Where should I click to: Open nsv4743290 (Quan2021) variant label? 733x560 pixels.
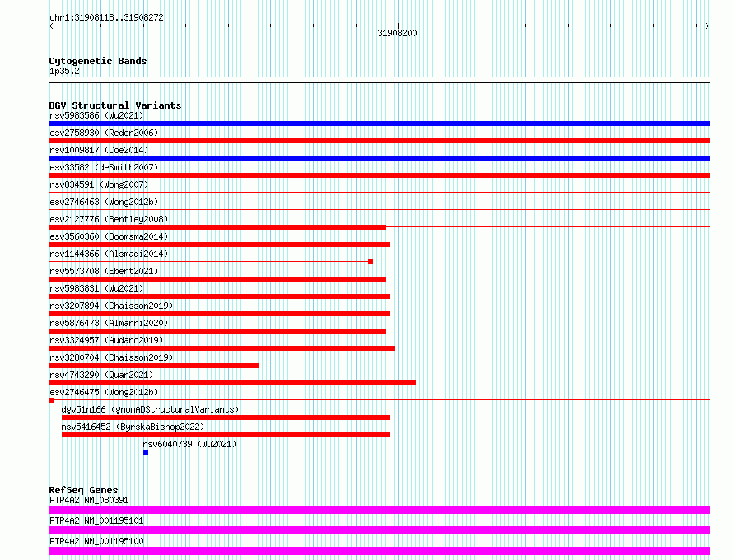[x=101, y=375]
